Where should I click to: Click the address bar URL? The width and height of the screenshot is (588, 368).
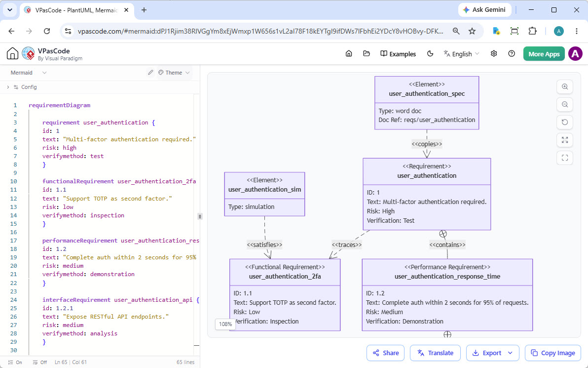coord(260,31)
